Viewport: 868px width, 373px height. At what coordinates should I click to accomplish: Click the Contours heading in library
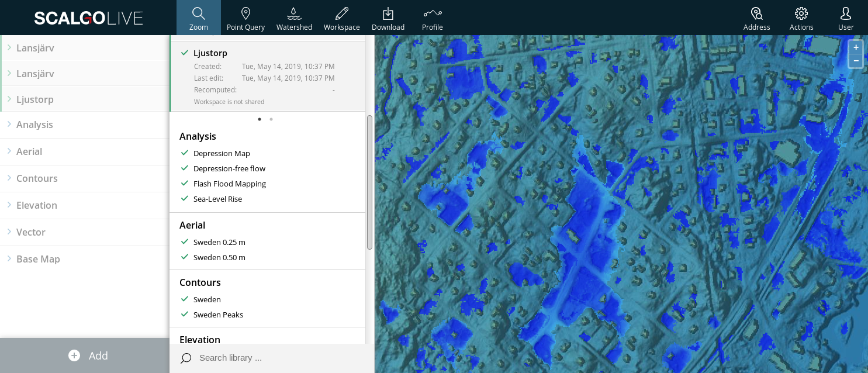click(x=200, y=282)
